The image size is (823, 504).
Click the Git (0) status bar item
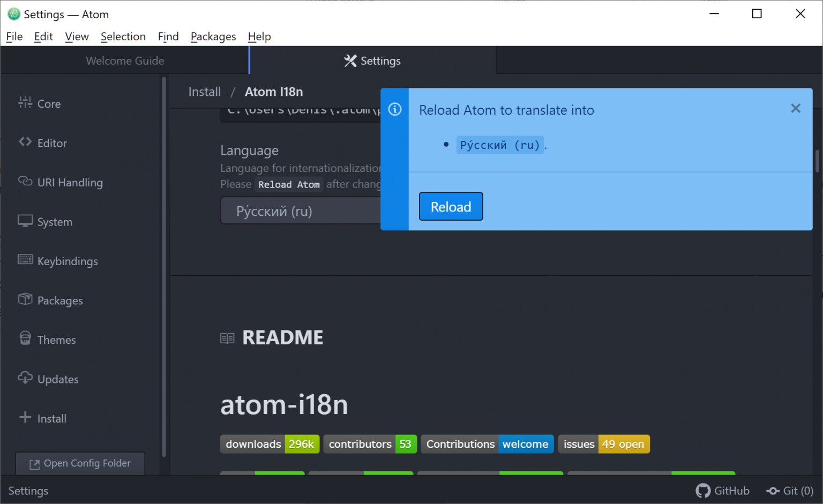(790, 491)
